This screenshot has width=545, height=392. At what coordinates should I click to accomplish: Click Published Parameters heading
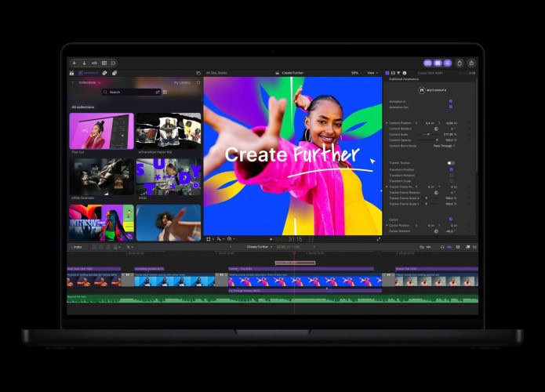[x=404, y=79]
